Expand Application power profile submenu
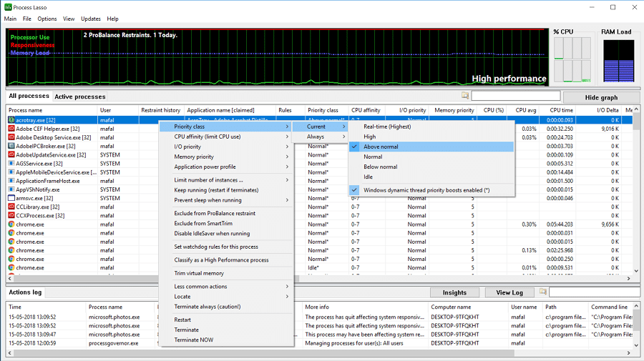The width and height of the screenshot is (644, 361). point(226,167)
